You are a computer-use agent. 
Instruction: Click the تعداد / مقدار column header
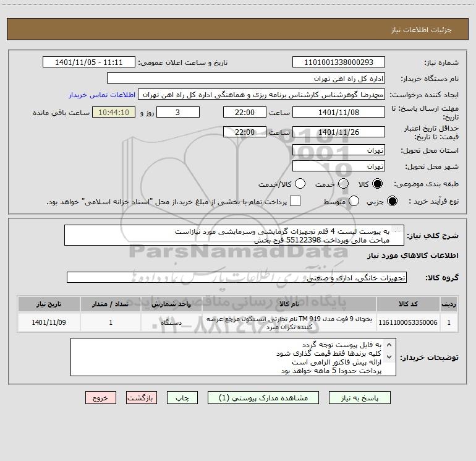[x=111, y=304]
